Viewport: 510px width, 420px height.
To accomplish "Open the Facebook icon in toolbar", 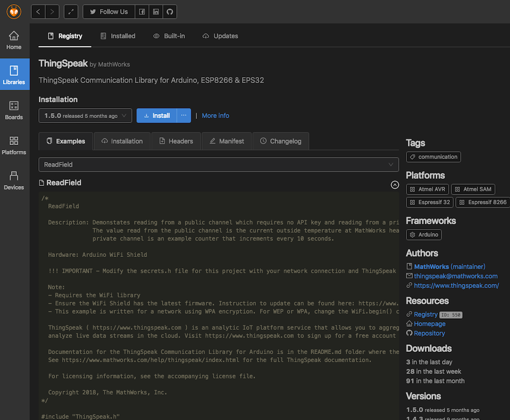I will 142,12.
